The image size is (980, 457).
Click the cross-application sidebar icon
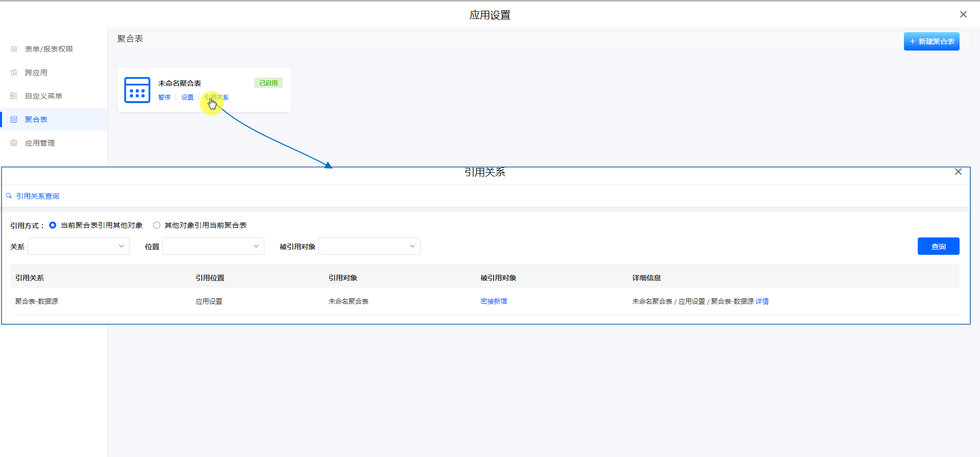point(14,73)
